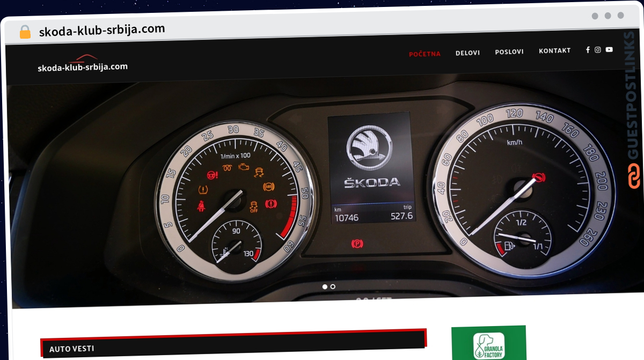Open the Kontakt menu item
The width and height of the screenshot is (644, 360).
[554, 51]
